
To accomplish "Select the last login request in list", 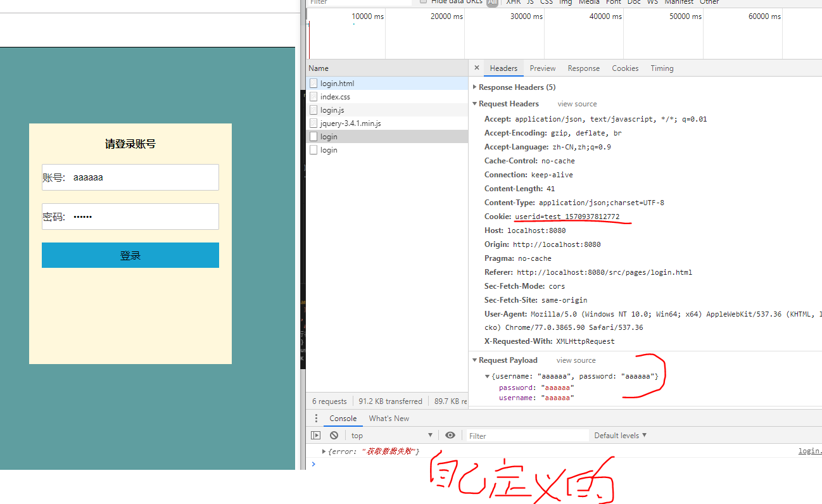I will click(x=387, y=149).
